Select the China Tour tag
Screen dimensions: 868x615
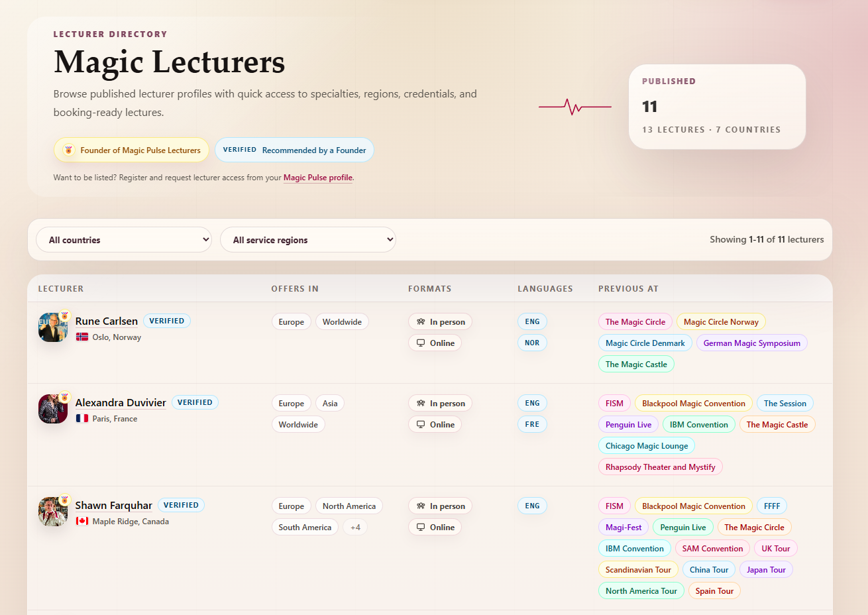709,569
